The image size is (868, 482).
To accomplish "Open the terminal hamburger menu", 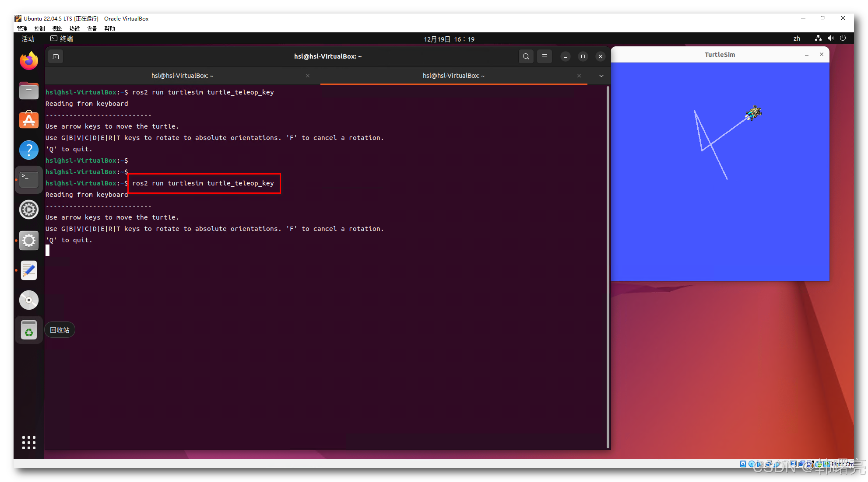I will pos(544,56).
